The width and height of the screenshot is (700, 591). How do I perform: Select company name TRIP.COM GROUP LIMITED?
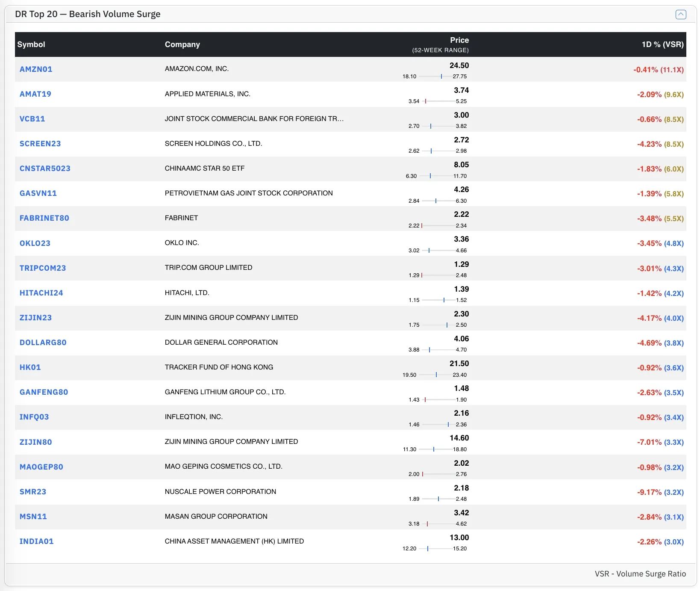209,268
